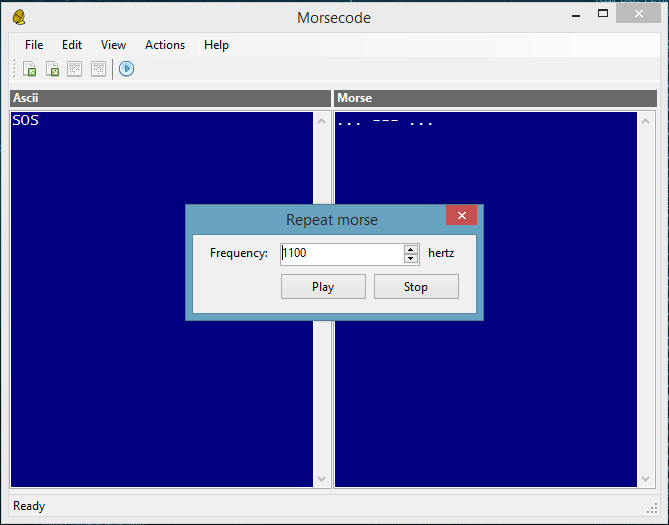The image size is (669, 525).
Task: Click the Ascii pane scroll-down arrow
Action: [x=322, y=478]
